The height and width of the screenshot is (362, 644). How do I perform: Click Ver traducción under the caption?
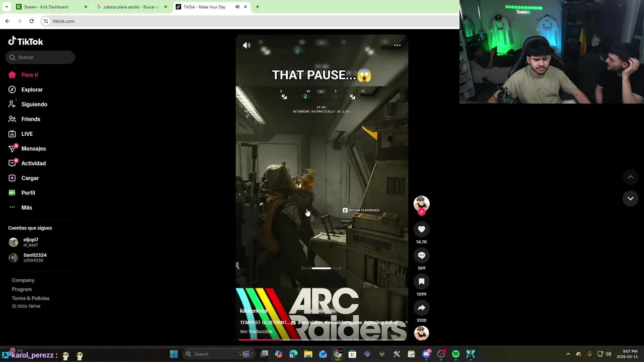(x=256, y=332)
